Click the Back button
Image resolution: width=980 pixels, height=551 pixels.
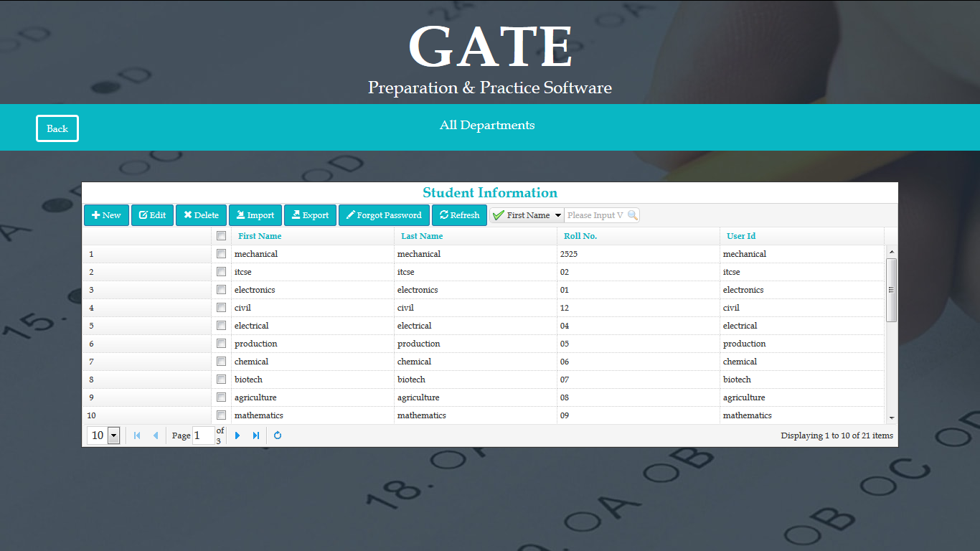(x=57, y=128)
